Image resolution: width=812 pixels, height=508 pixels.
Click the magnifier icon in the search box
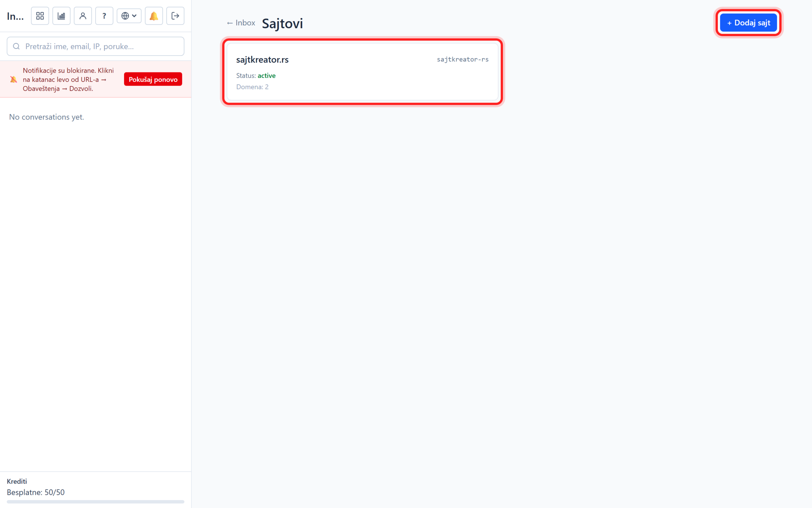pos(16,46)
